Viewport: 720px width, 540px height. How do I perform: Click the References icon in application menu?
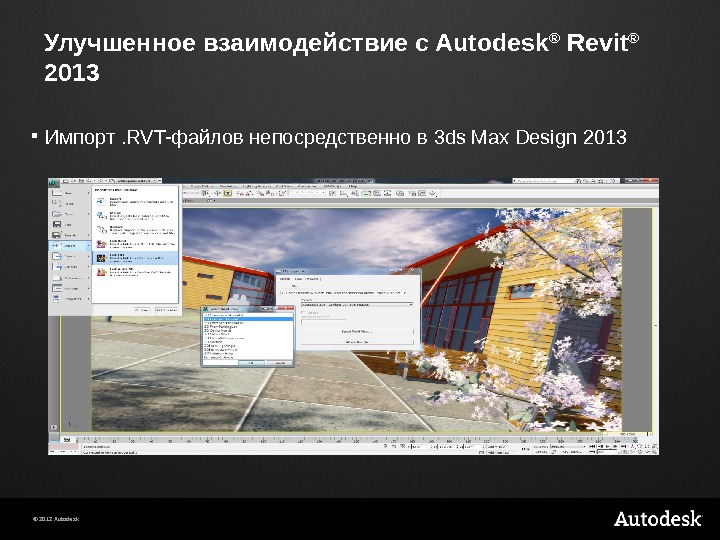click(57, 277)
